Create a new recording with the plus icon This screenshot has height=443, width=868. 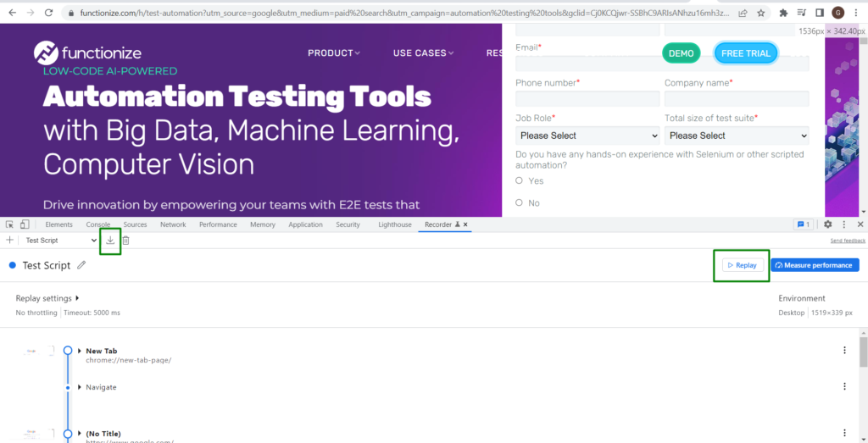tap(8, 240)
